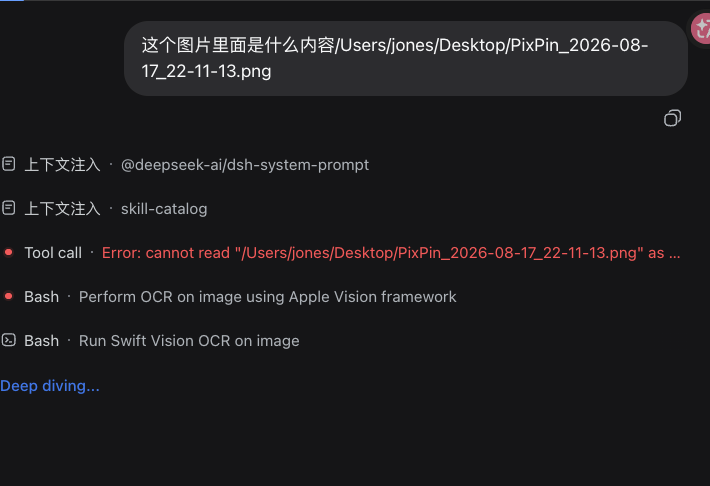Click the red status dot for Tool call
The height and width of the screenshot is (486, 710).
[9, 252]
